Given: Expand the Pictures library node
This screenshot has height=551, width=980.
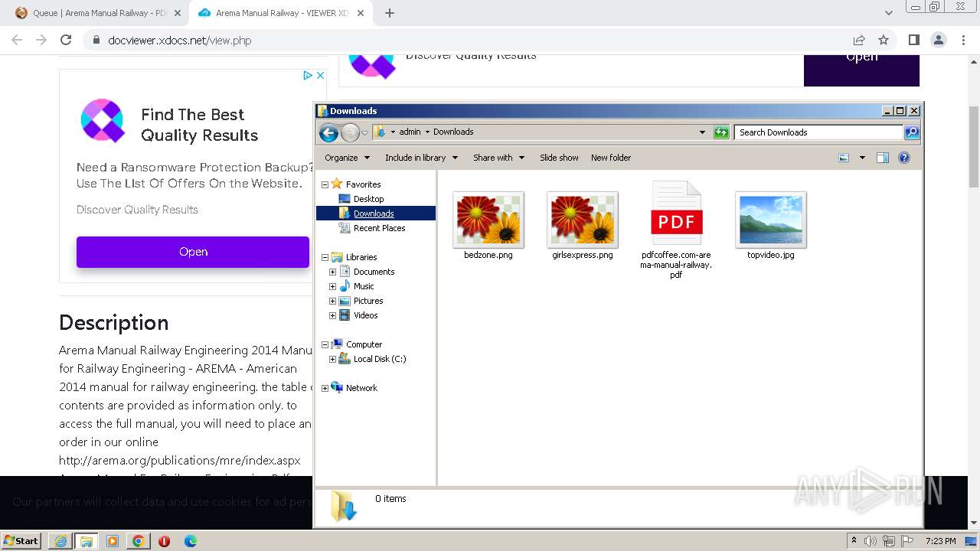Looking at the screenshot, I should 332,301.
